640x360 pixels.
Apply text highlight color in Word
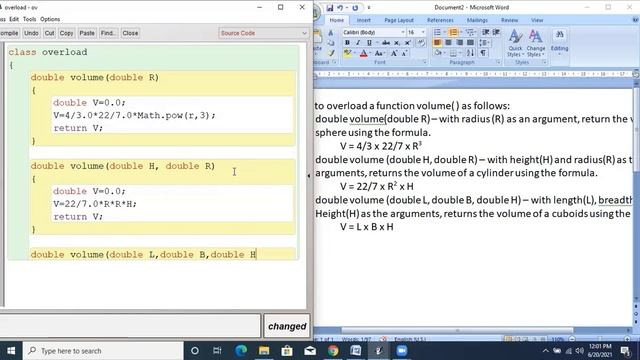point(347,53)
